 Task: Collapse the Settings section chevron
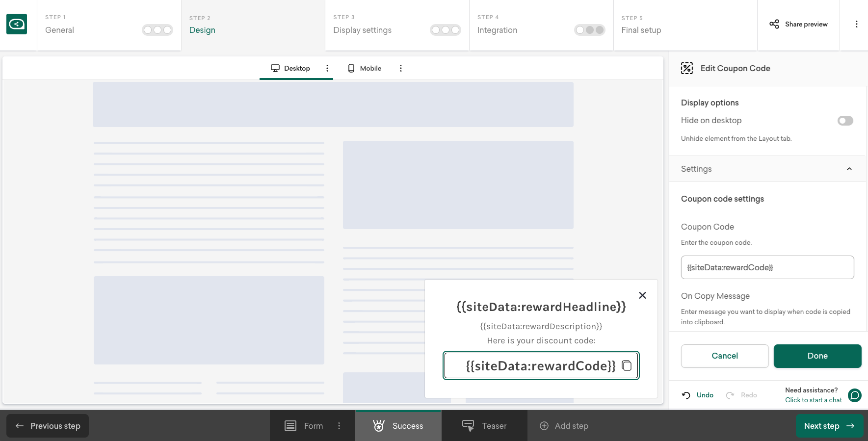[849, 169]
